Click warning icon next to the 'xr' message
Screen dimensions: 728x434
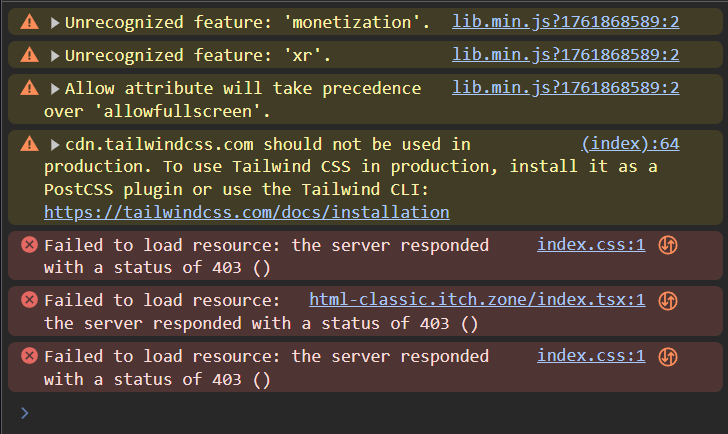click(29, 55)
